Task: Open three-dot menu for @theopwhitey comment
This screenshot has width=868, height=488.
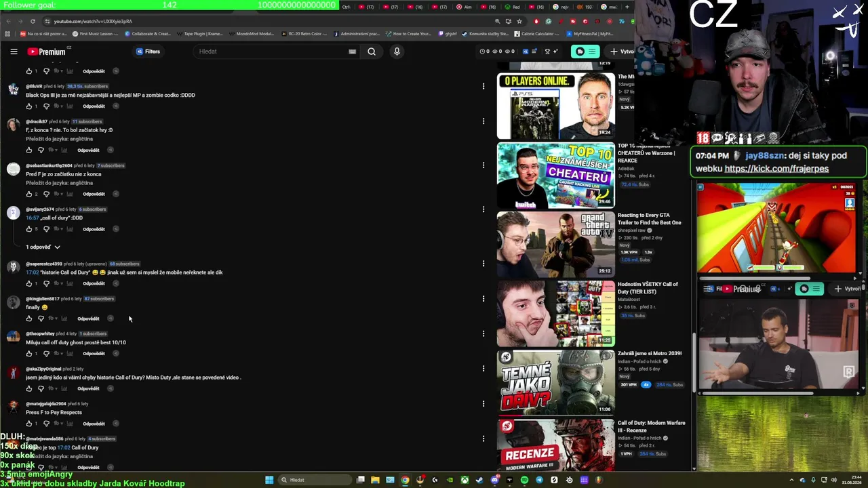Action: pos(484,333)
